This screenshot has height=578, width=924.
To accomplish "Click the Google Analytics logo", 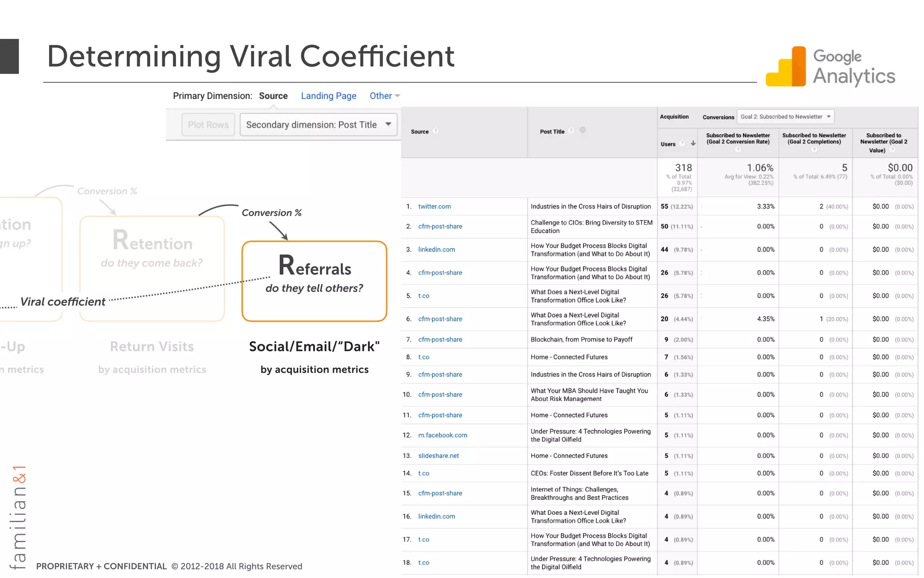I will 831,66.
